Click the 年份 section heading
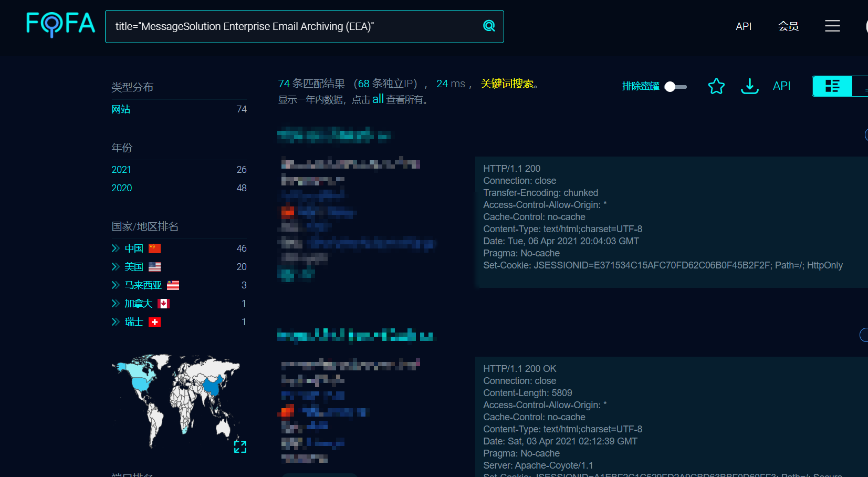868x477 pixels. (x=122, y=148)
